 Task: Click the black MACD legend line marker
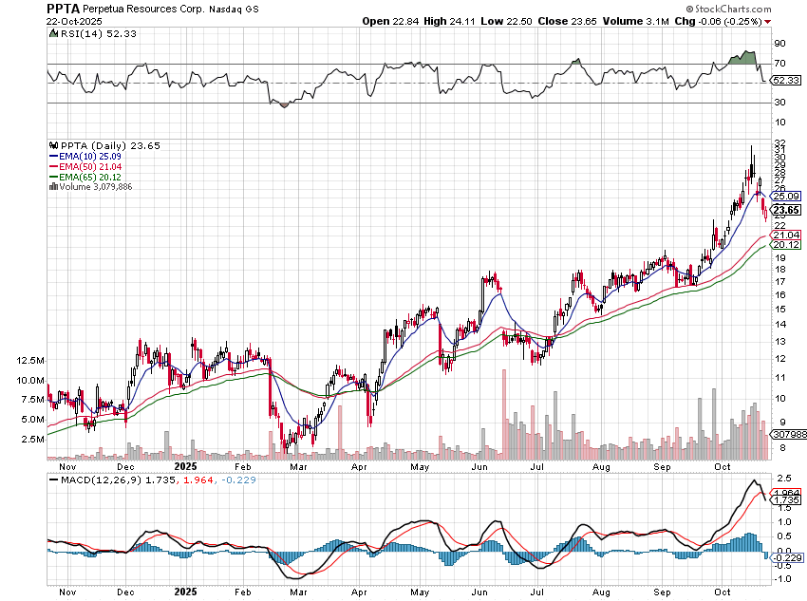pos(54,480)
